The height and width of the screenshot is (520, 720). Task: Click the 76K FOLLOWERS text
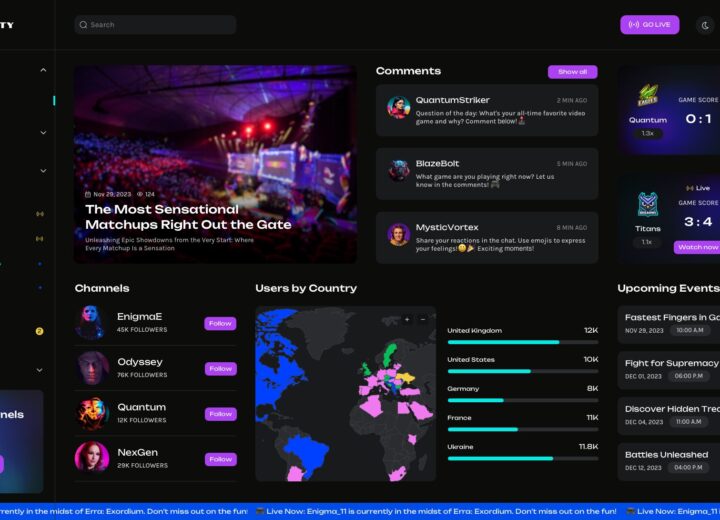tap(142, 375)
